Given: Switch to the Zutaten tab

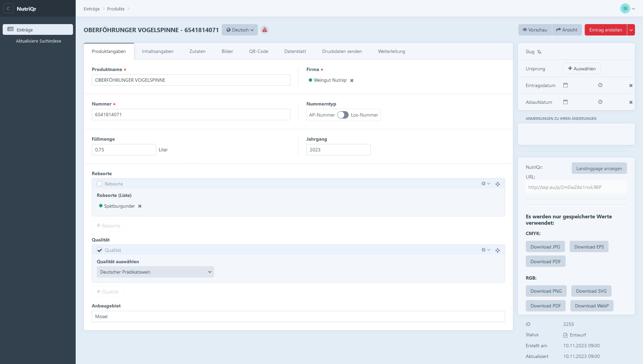Looking at the screenshot, I should click(197, 51).
